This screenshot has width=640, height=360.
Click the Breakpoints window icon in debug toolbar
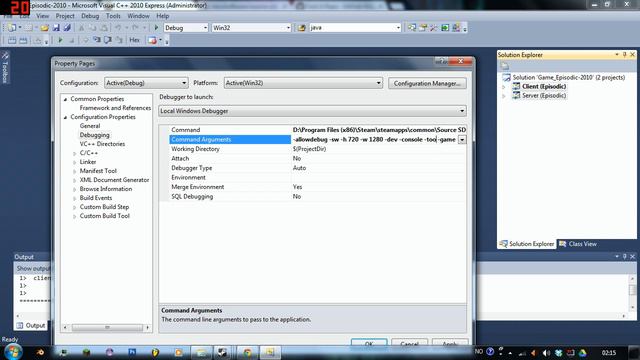pos(152,40)
